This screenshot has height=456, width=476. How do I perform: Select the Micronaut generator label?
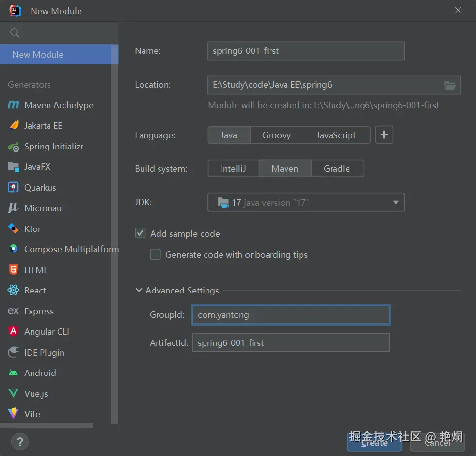(44, 208)
